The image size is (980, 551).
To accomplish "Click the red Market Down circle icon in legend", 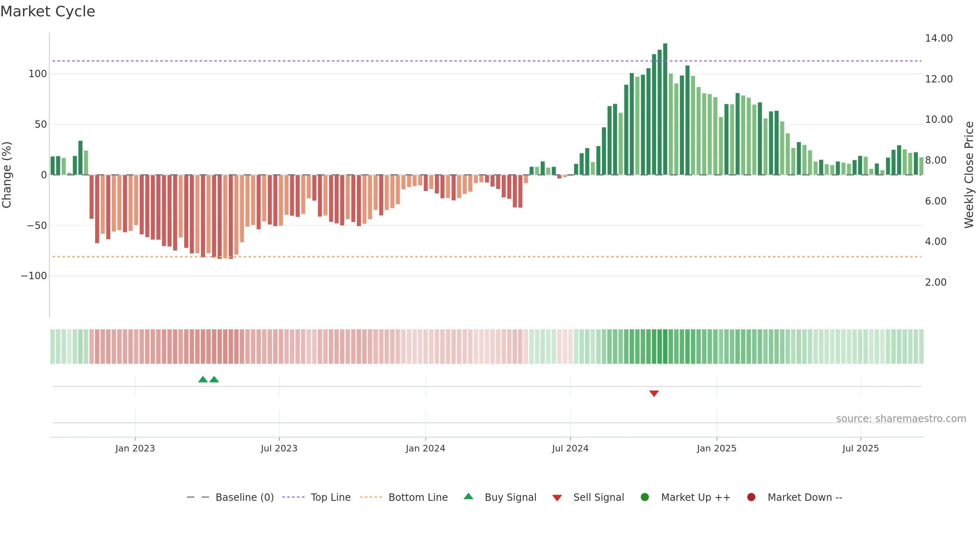I will coord(751,497).
